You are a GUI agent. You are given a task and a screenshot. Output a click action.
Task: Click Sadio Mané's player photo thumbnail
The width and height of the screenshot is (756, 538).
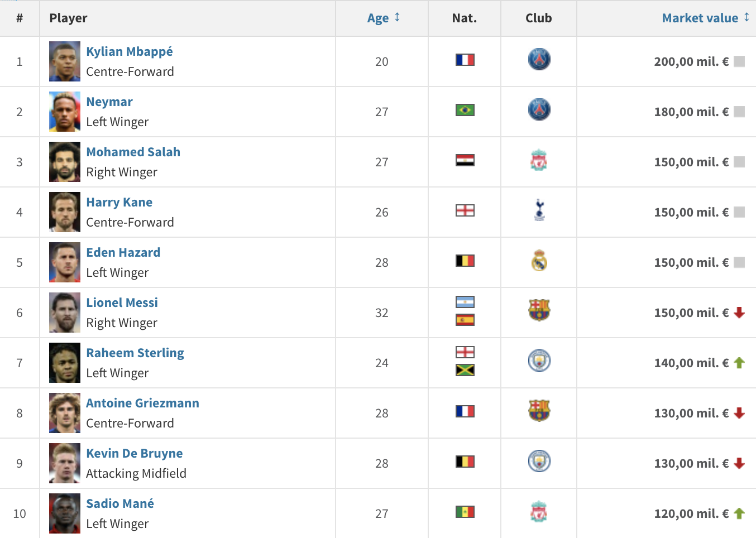pyautogui.click(x=65, y=513)
